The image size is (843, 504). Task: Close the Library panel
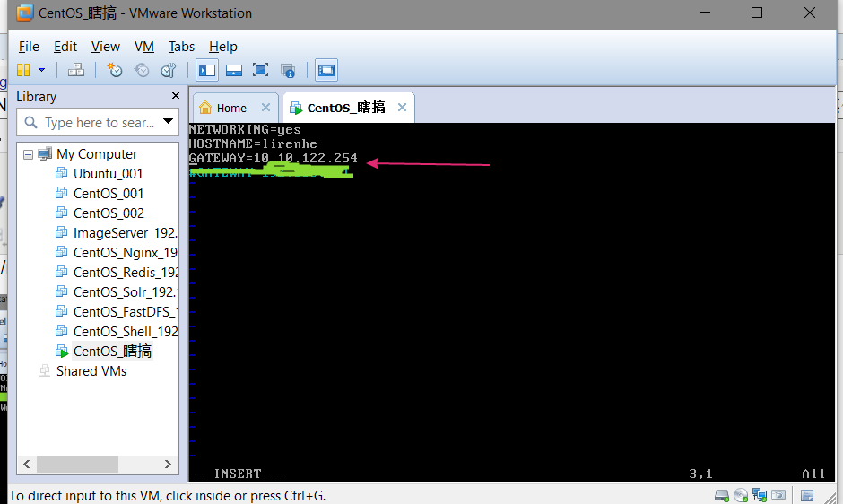click(x=175, y=96)
